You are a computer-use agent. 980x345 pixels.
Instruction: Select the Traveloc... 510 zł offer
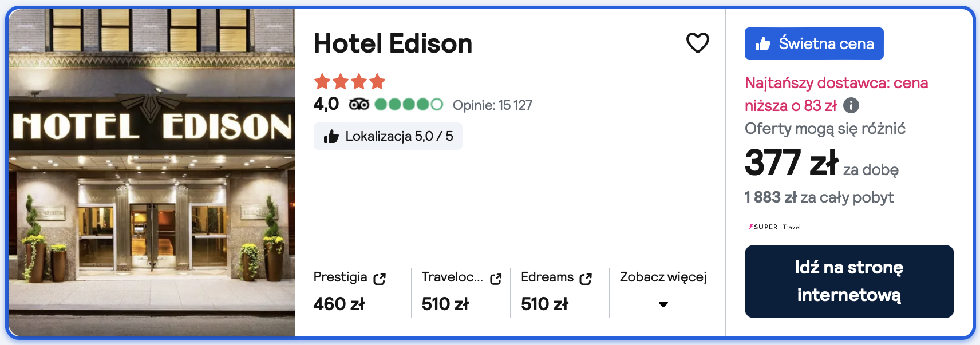pos(445,304)
